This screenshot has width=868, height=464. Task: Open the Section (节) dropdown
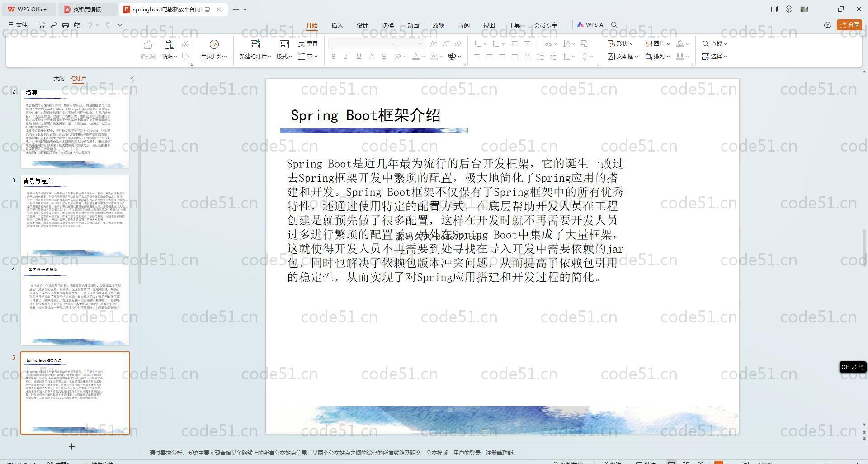pyautogui.click(x=308, y=57)
